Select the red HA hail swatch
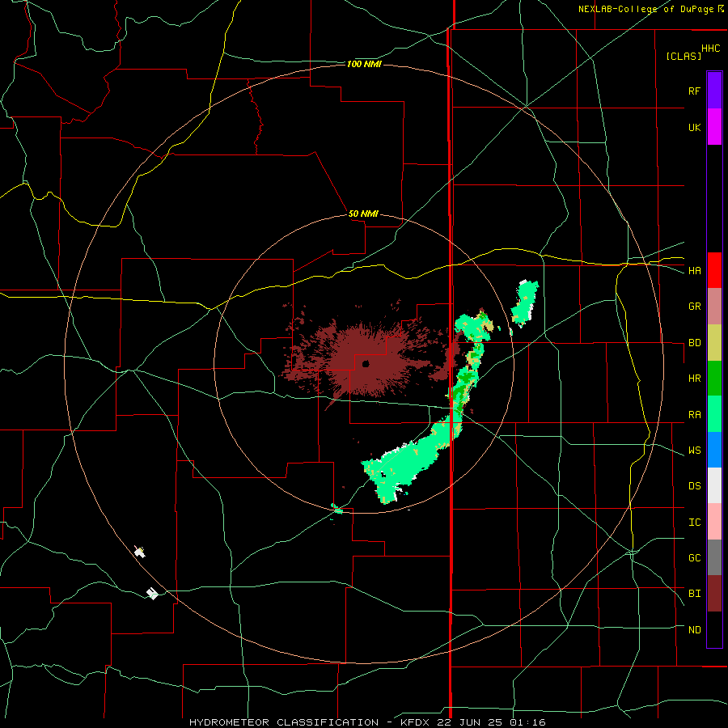Screen dimensions: 728x728 714,270
